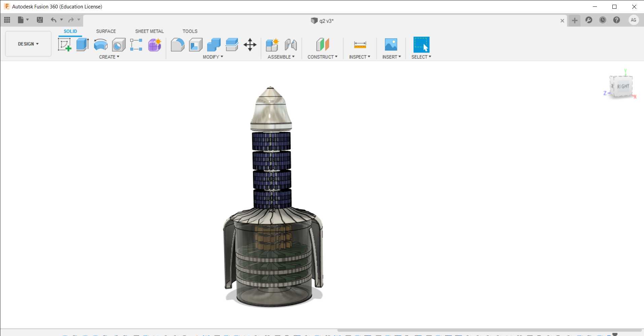Viewport: 644px width, 336px height.
Task: Expand the CREATE menu
Action: pos(109,57)
